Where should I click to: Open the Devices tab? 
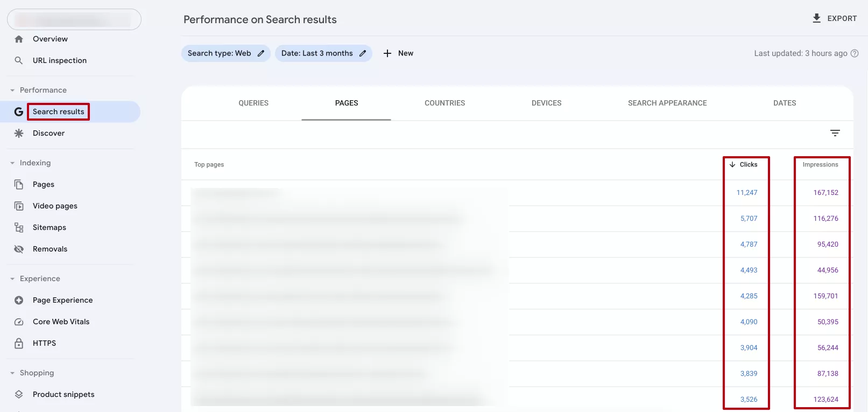[547, 103]
